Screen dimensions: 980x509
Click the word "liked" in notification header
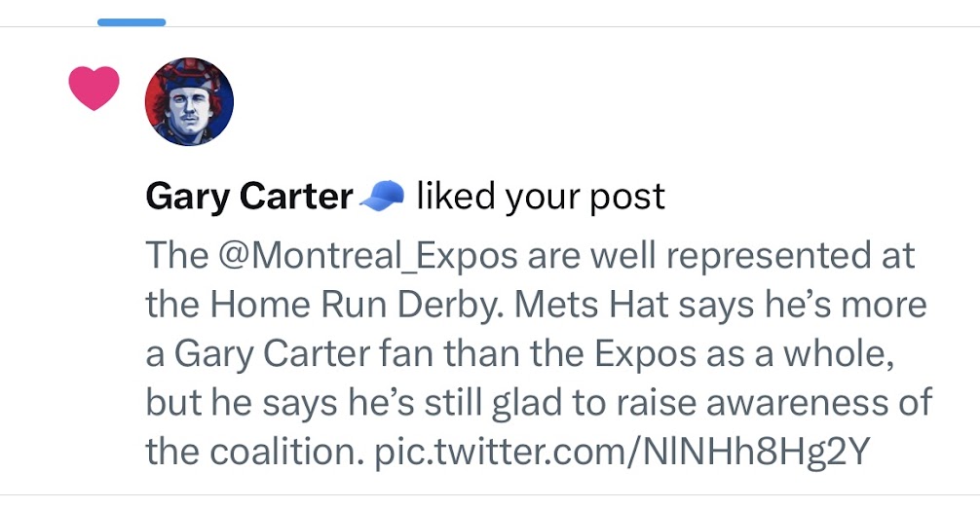457,197
